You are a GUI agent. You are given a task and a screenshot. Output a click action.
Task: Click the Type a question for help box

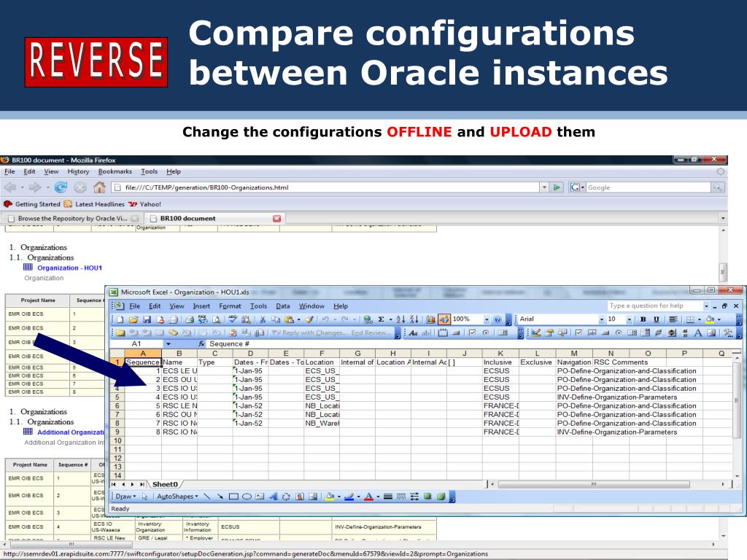[654, 306]
